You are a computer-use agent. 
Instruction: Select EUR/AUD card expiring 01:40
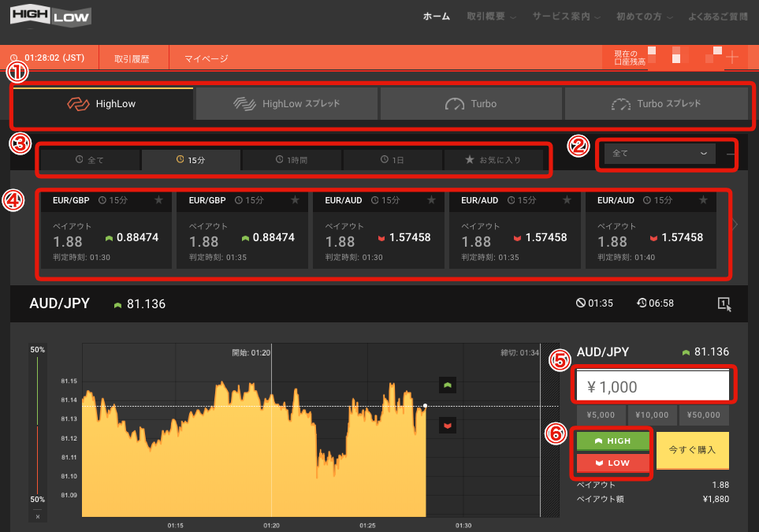click(x=650, y=230)
